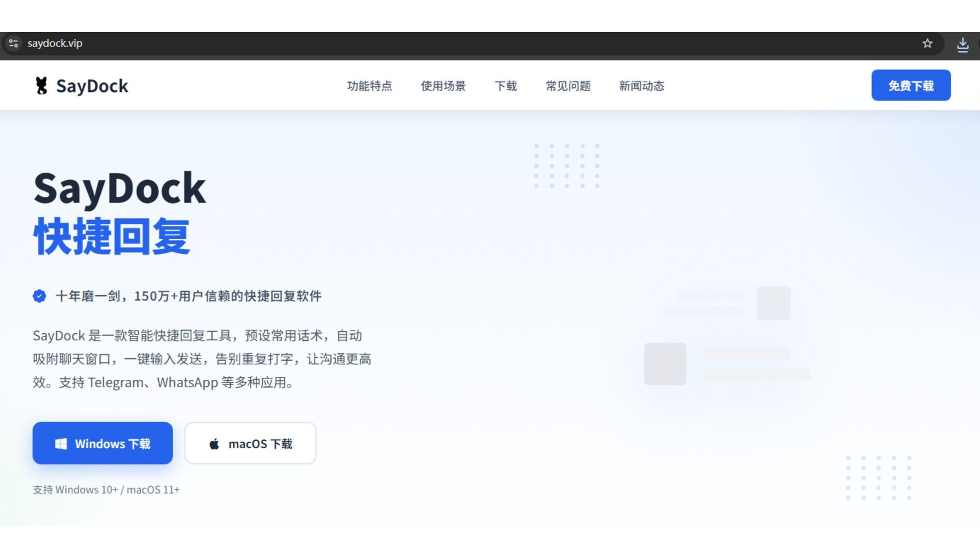The image size is (980, 558).
Task: Open the 使用场景 nav item
Action: pos(443,86)
